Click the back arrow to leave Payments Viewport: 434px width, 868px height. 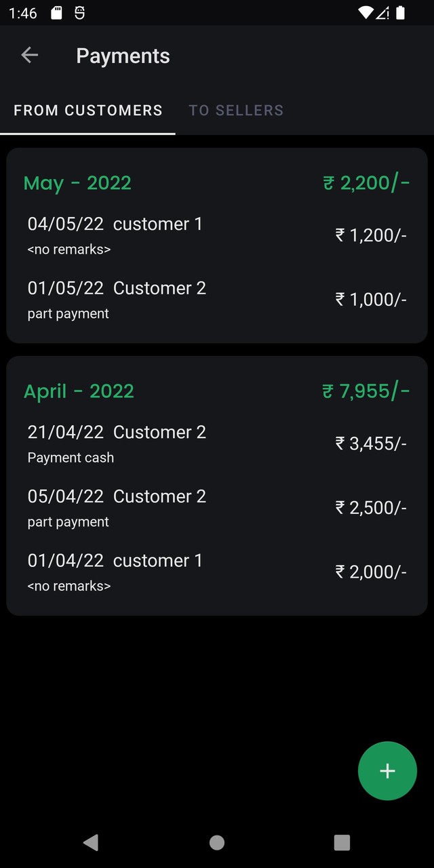(29, 55)
